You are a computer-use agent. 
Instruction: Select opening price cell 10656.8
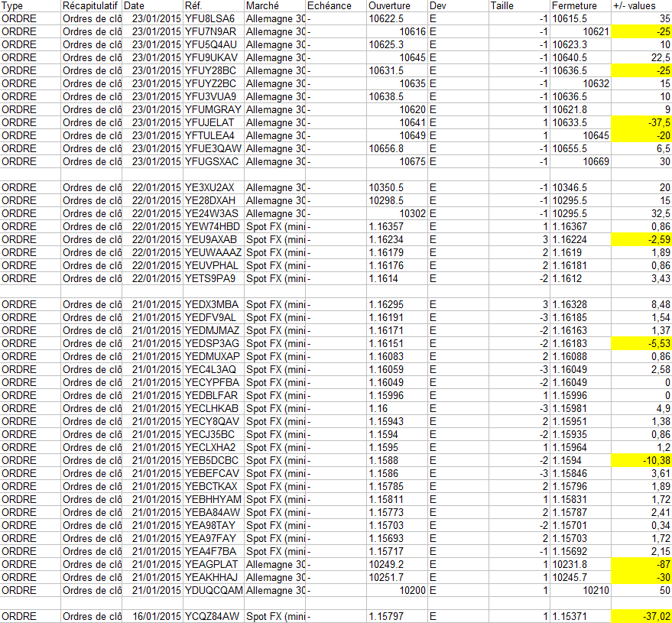click(398, 149)
